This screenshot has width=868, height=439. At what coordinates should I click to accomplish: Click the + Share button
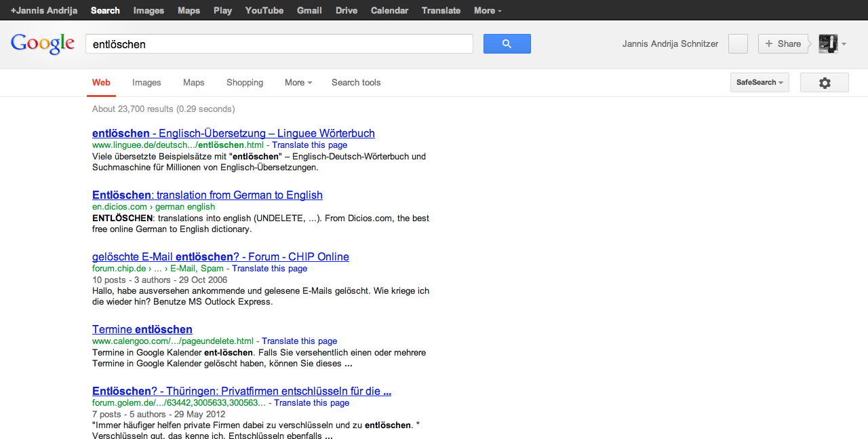pyautogui.click(x=783, y=44)
